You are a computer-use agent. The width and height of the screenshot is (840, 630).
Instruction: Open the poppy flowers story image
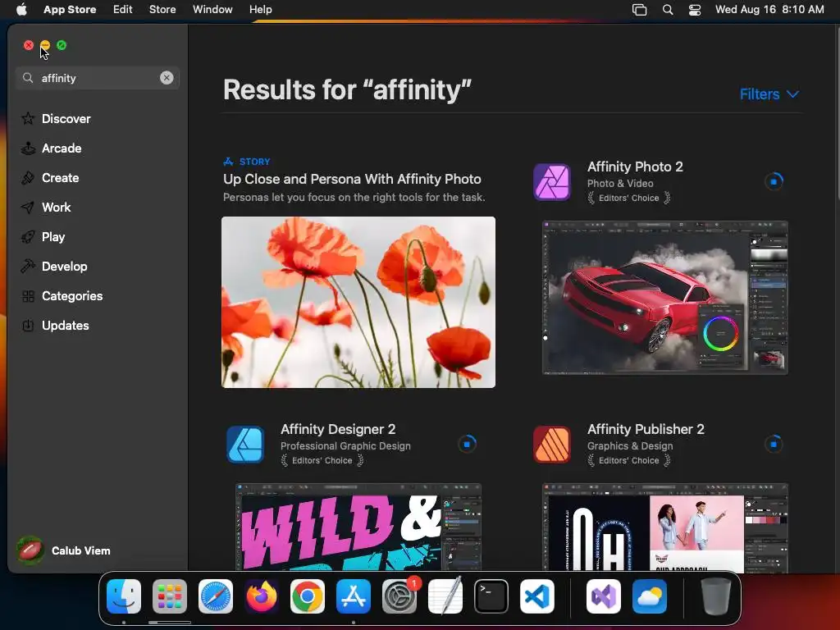coord(358,302)
